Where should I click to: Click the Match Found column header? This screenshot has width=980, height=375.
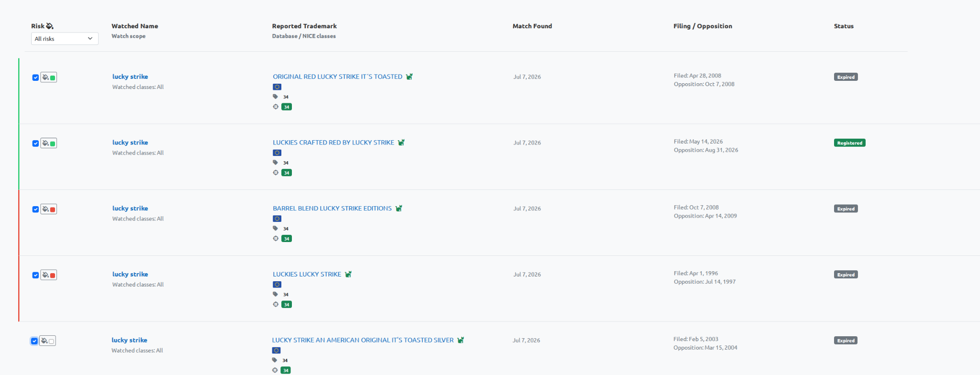(532, 26)
